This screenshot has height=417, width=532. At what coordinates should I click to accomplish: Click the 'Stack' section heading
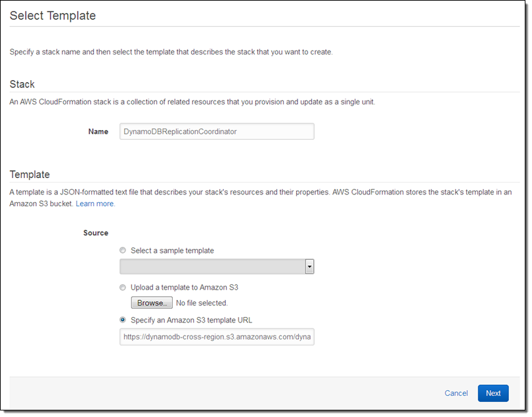click(x=22, y=84)
